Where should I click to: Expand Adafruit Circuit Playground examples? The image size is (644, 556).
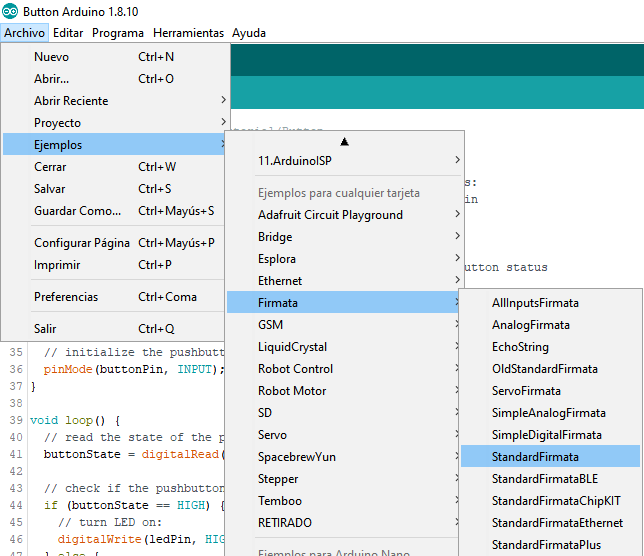[x=344, y=215]
